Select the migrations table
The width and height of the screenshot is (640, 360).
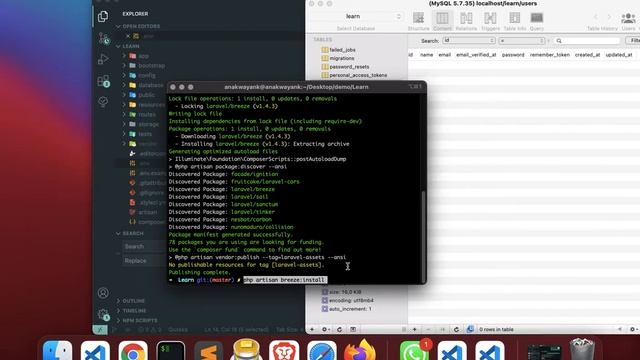point(342,58)
